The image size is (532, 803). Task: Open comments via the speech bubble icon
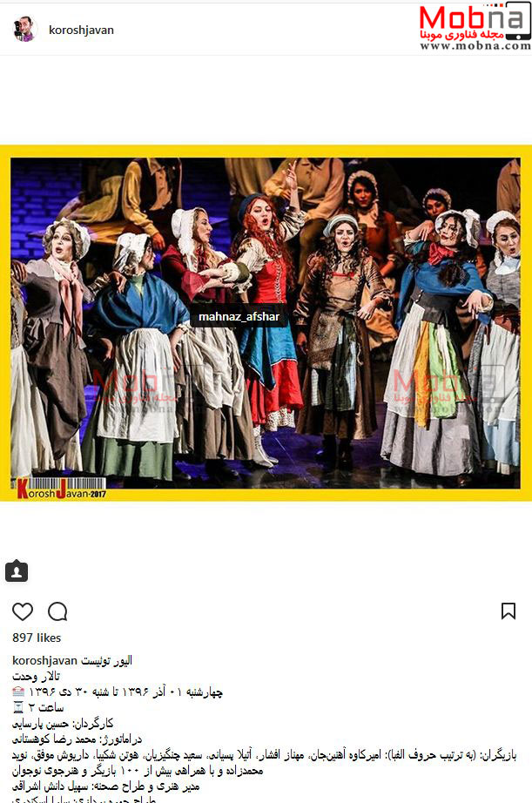click(57, 611)
